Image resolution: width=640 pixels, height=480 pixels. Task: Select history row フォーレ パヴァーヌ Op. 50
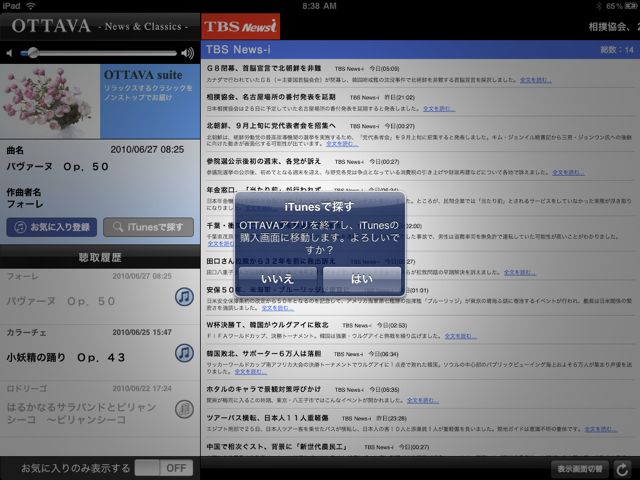pos(100,297)
